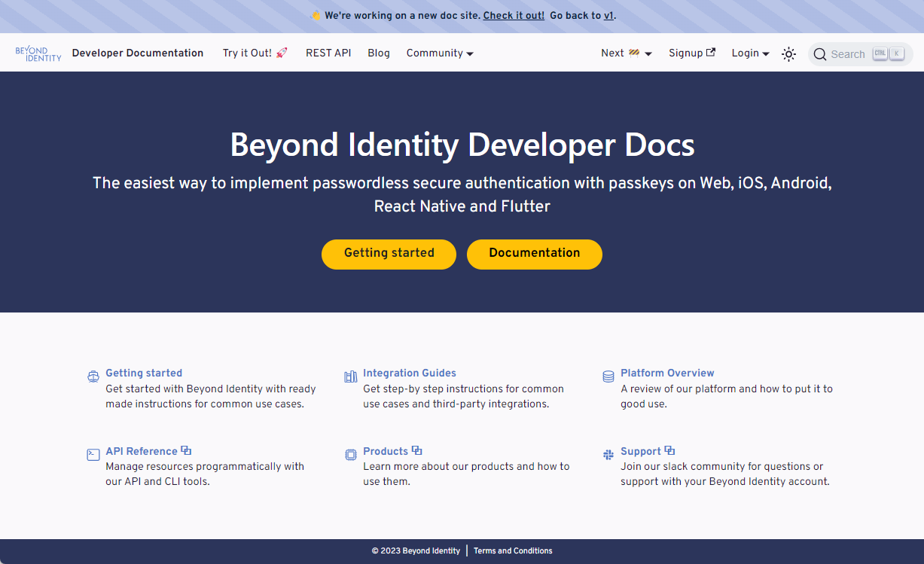Click the Beyond Identity Developer Docs heading
Image resolution: width=924 pixels, height=564 pixels.
coord(462,145)
